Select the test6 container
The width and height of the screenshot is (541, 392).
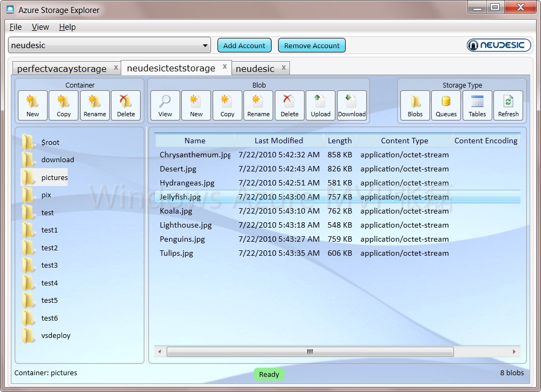click(39, 318)
